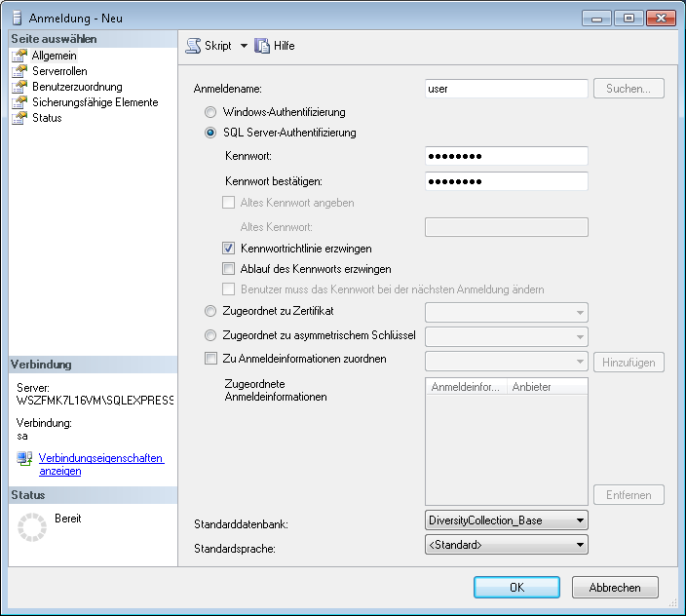
Task: Click the OK button
Action: click(x=516, y=588)
